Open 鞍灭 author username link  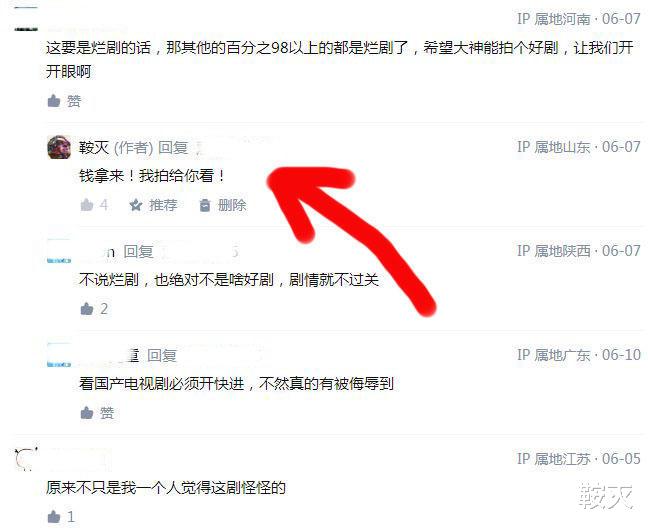pos(94,148)
